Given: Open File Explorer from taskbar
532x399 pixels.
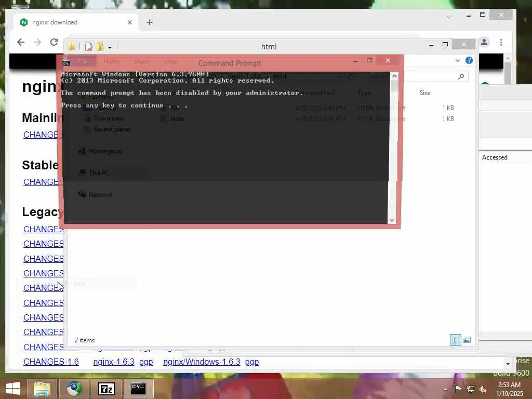Looking at the screenshot, I should pyautogui.click(x=42, y=389).
